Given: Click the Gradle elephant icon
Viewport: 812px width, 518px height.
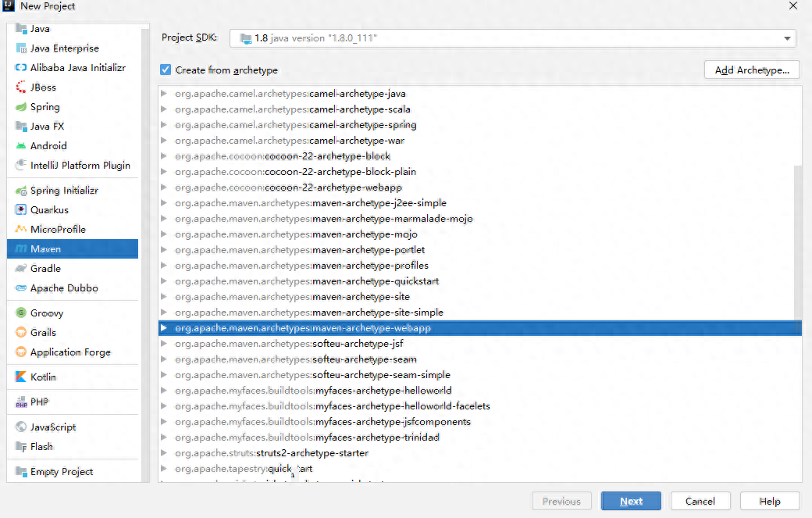Looking at the screenshot, I should click(x=21, y=268).
